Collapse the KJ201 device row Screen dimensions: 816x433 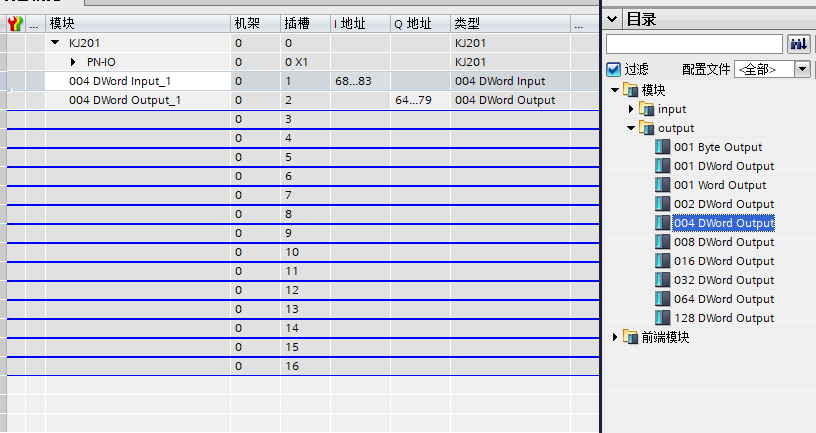[55, 43]
